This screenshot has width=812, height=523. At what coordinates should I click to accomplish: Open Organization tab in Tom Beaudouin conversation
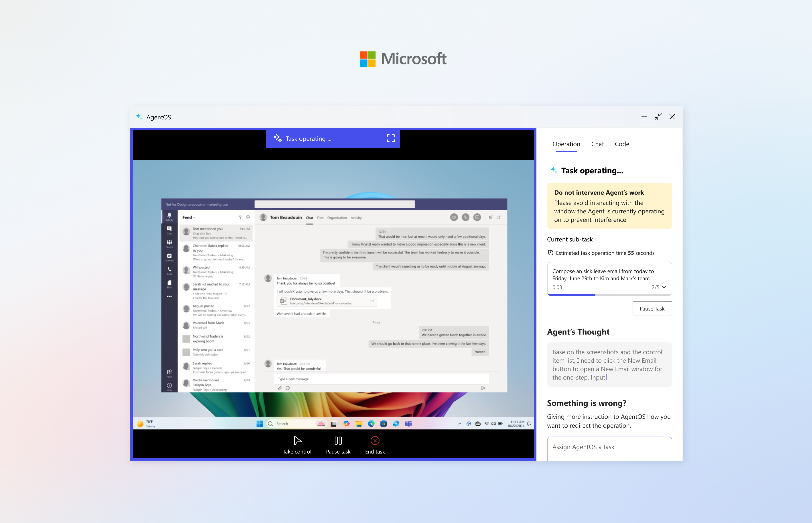point(337,218)
